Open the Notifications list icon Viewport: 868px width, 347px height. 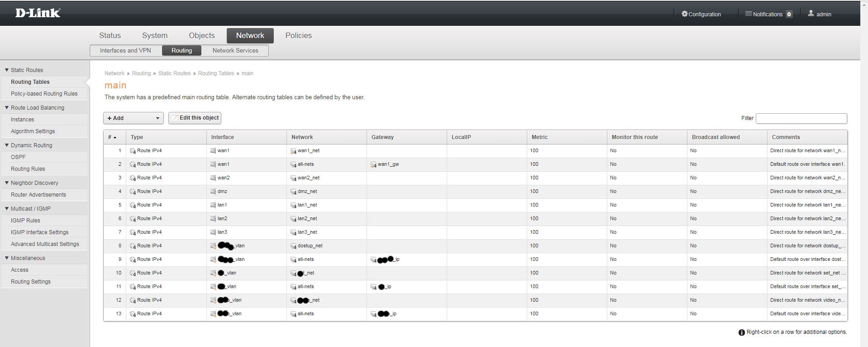click(749, 14)
